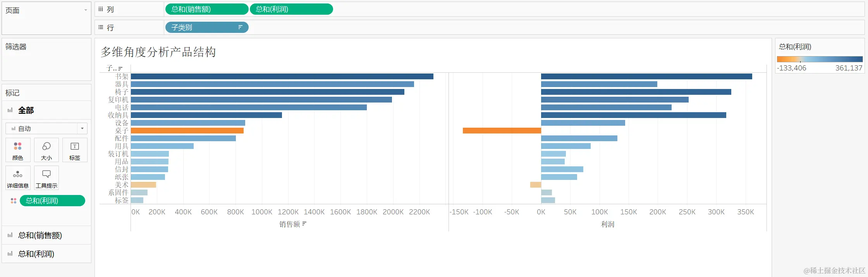This screenshot has height=277, width=868.
Task: Click the 标记 card header
Action: (12, 93)
